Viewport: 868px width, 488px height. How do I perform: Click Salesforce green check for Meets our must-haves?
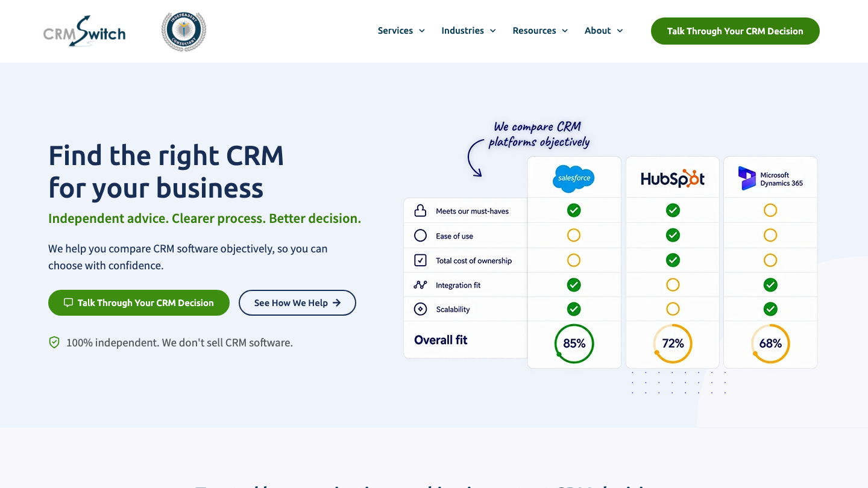coord(574,210)
